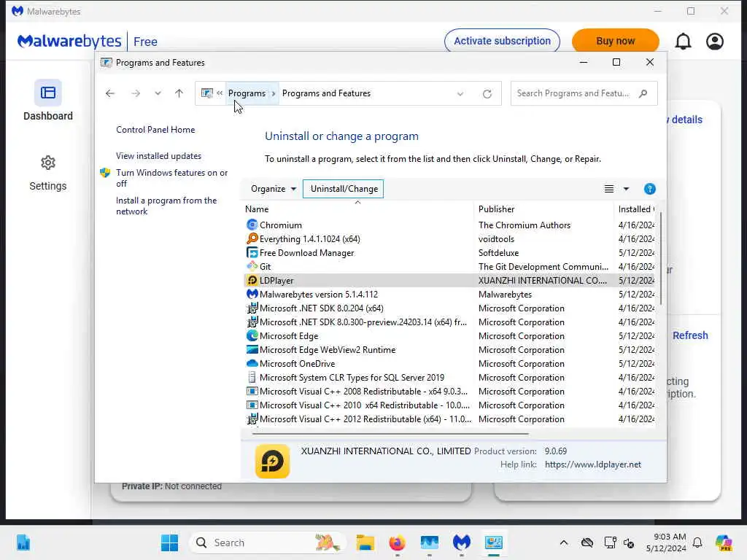Open the LDPlayer help link URL
The height and width of the screenshot is (560, 747).
(592, 464)
